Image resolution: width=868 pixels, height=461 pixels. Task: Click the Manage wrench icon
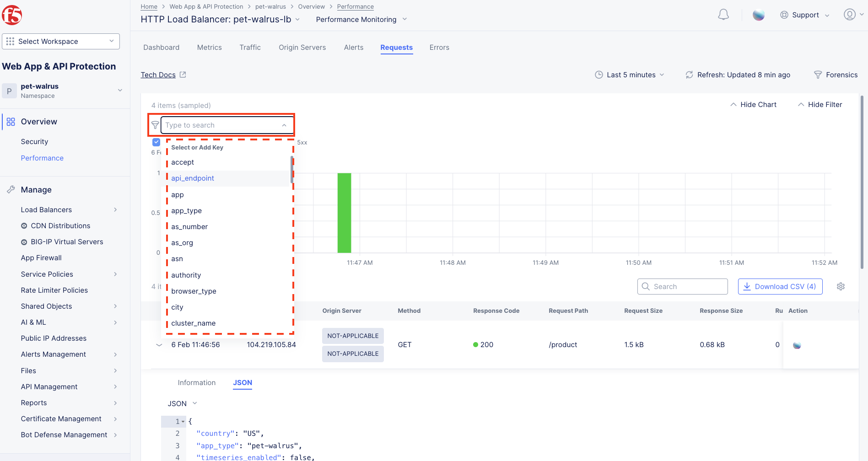pyautogui.click(x=11, y=189)
